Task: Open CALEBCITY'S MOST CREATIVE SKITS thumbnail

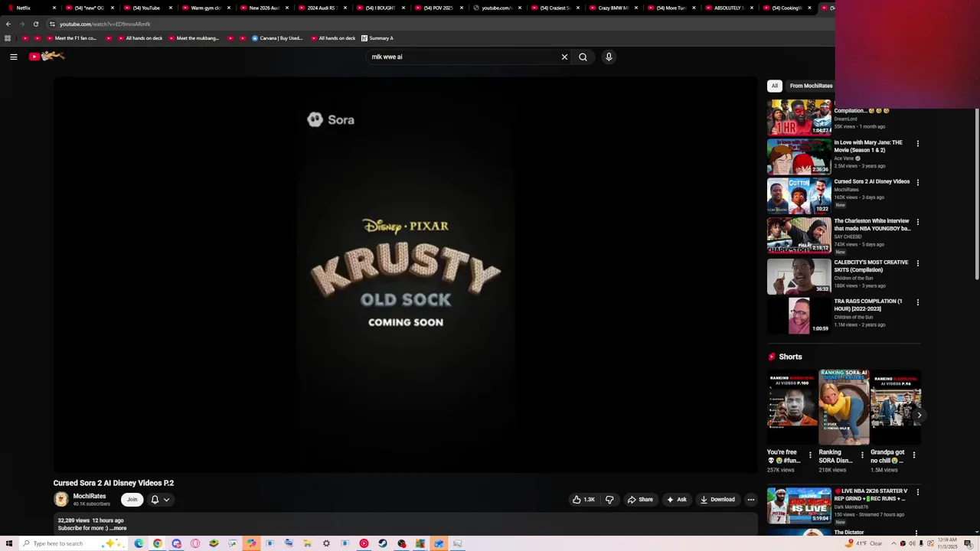Action: [799, 276]
